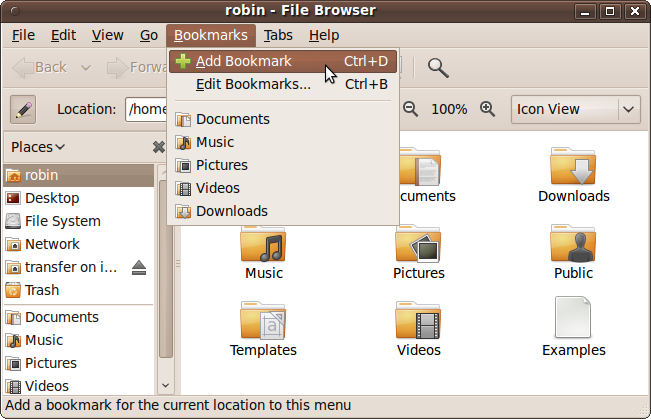The image size is (651, 419).
Task: Click the search magnifier icon in toolbar
Action: click(x=438, y=68)
